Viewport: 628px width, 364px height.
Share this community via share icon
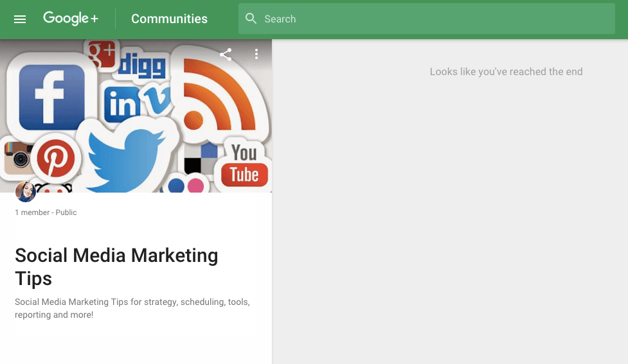[226, 55]
